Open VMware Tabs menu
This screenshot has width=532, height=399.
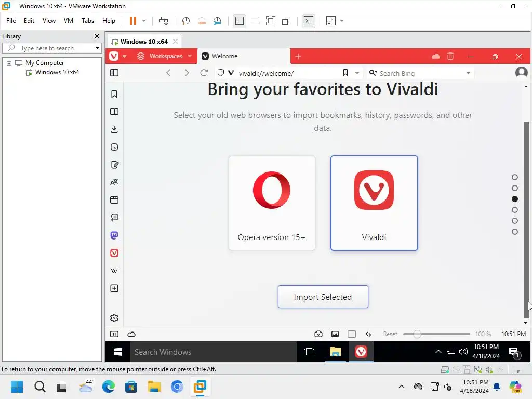87,21
